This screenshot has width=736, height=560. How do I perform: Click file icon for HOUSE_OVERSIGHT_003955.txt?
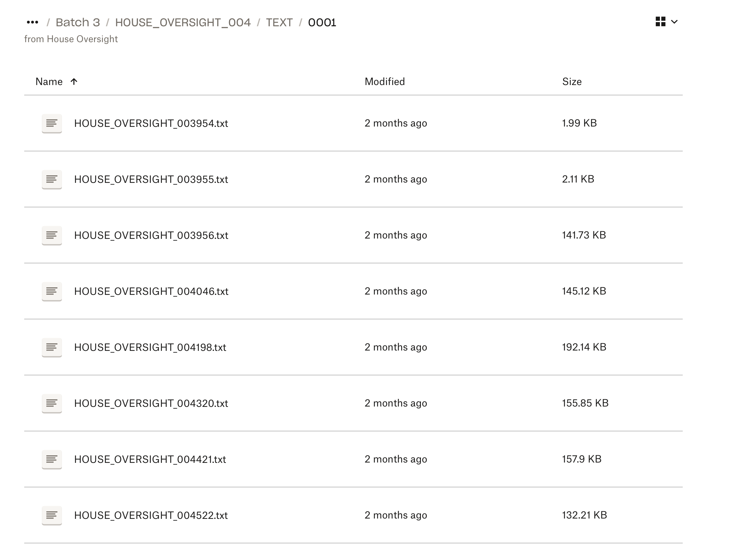[x=52, y=179]
